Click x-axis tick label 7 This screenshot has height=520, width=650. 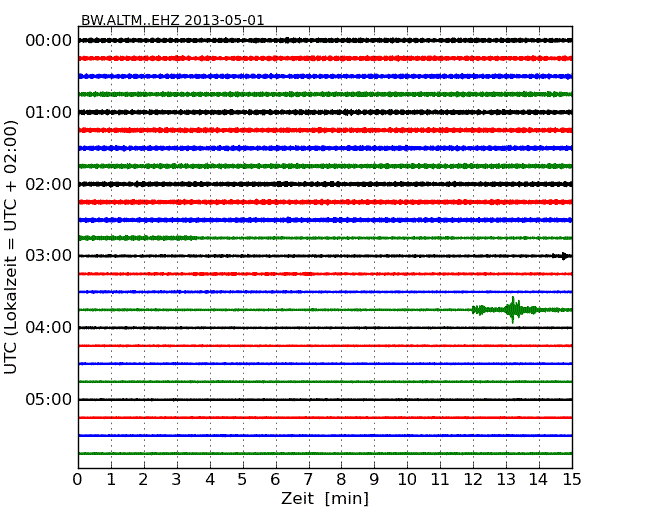click(x=308, y=480)
